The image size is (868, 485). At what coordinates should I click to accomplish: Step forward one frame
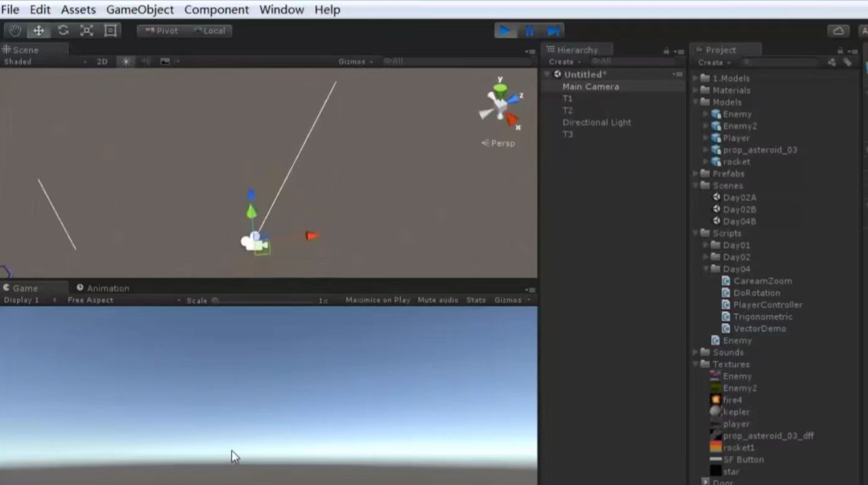553,31
